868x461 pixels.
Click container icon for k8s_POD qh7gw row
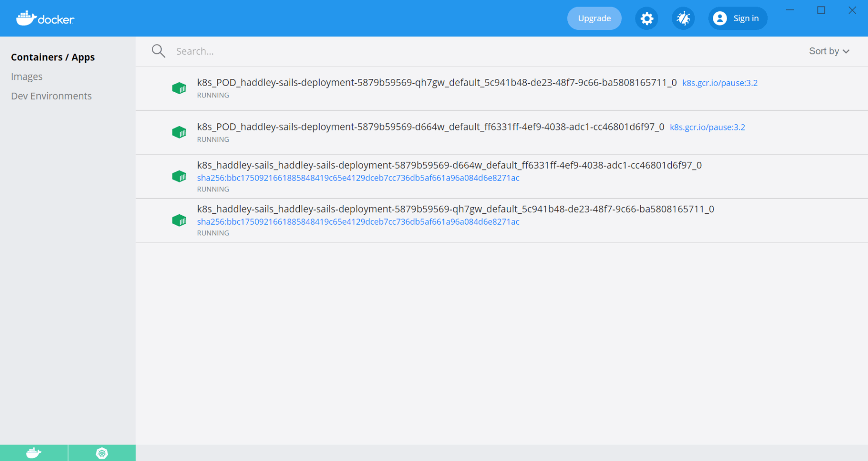click(x=179, y=88)
